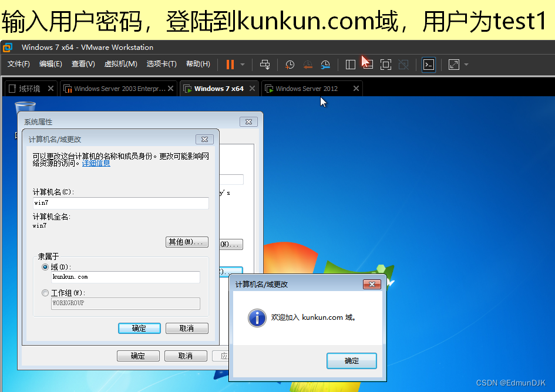Expand the suspend button dropdown arrow

[241, 65]
